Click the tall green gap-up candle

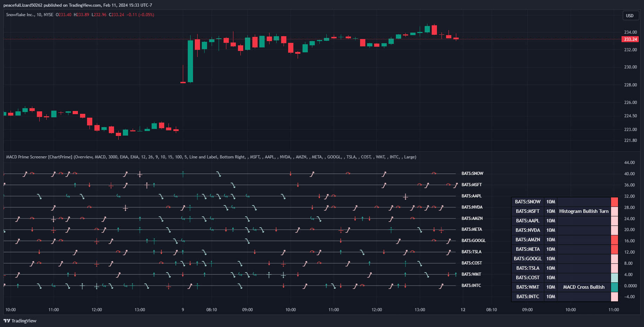tap(190, 61)
